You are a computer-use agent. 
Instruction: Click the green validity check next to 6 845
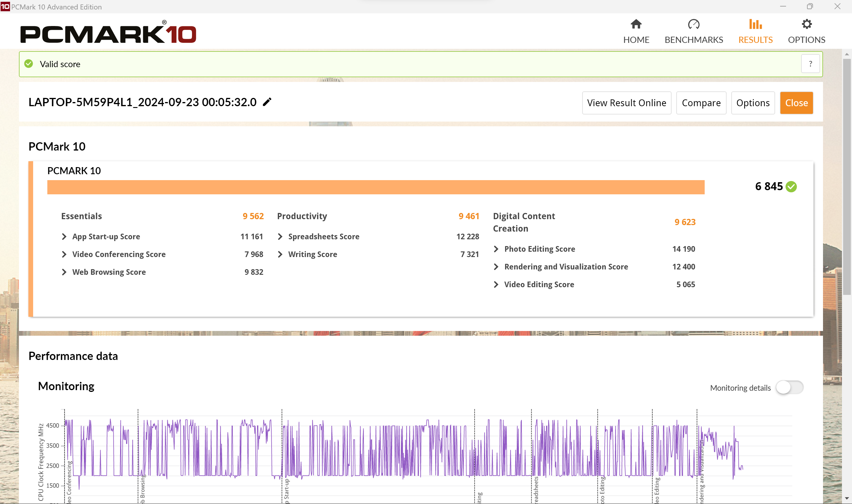(791, 186)
